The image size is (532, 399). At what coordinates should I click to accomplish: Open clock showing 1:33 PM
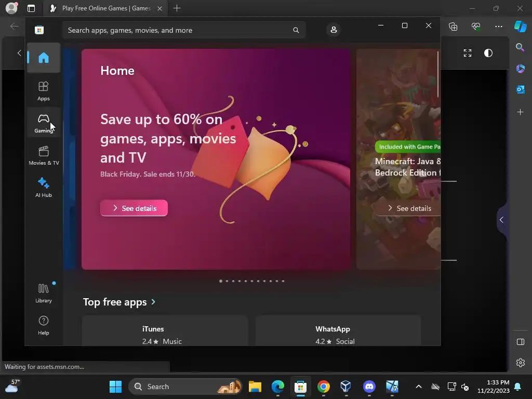[x=494, y=387]
